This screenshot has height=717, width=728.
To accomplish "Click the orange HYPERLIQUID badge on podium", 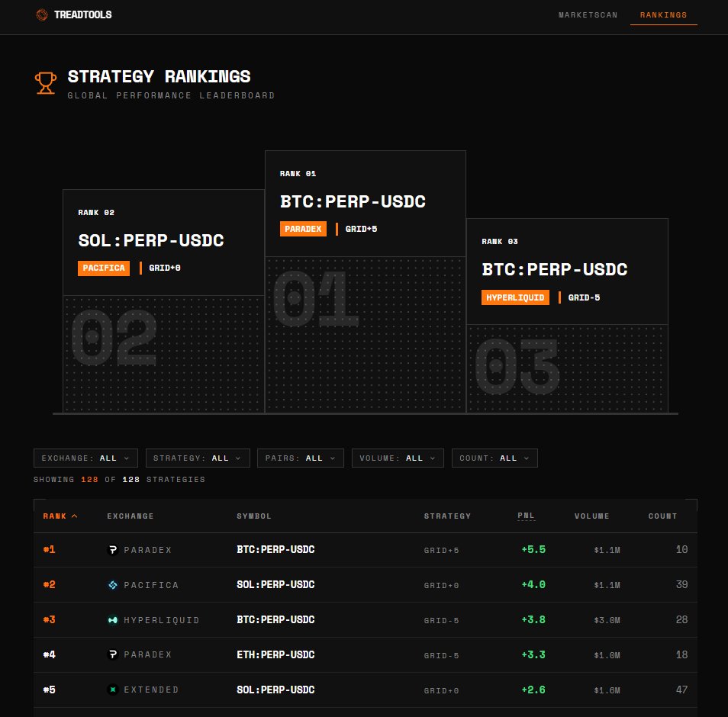I will tap(515, 297).
